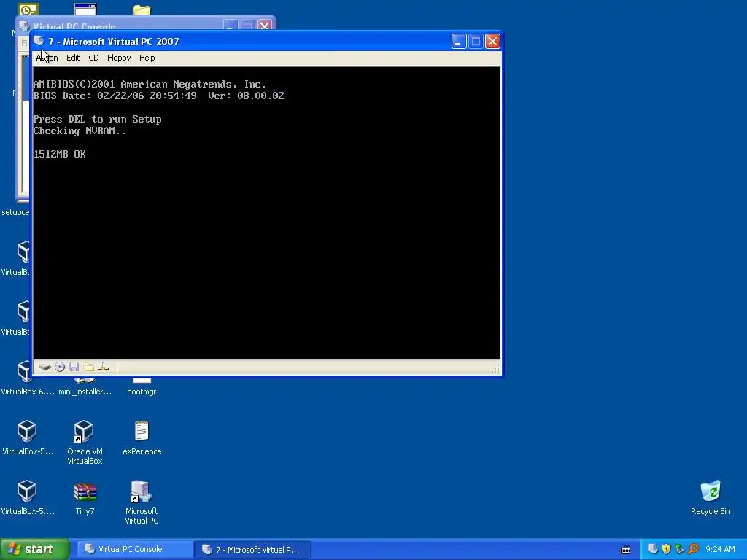Image resolution: width=747 pixels, height=560 pixels.
Task: Click the CD drive status icon
Action: (60, 367)
